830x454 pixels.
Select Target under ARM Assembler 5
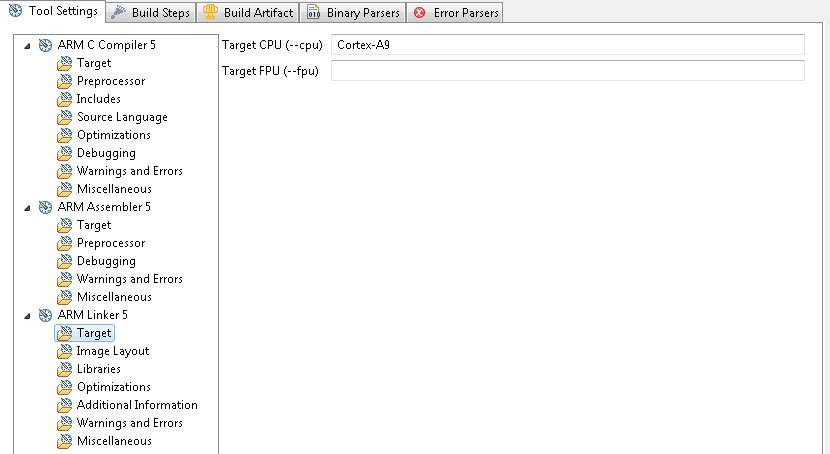tap(94, 225)
